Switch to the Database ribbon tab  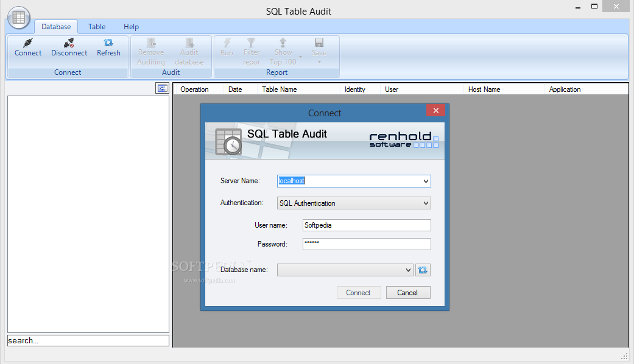pos(56,27)
